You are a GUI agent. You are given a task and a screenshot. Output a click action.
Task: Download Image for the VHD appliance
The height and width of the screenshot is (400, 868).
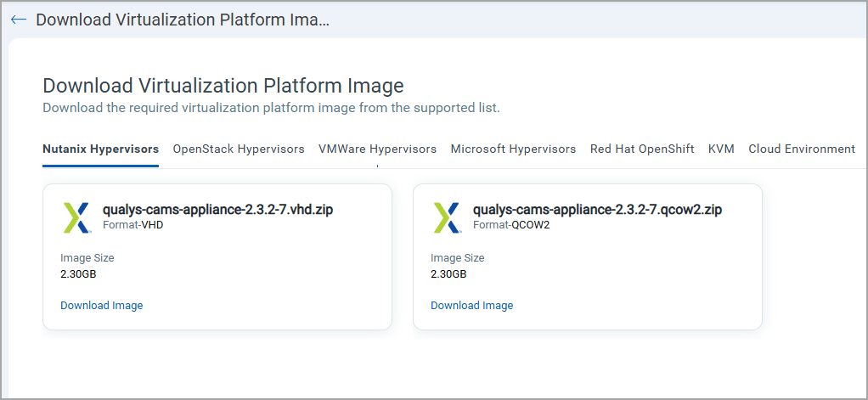point(101,306)
